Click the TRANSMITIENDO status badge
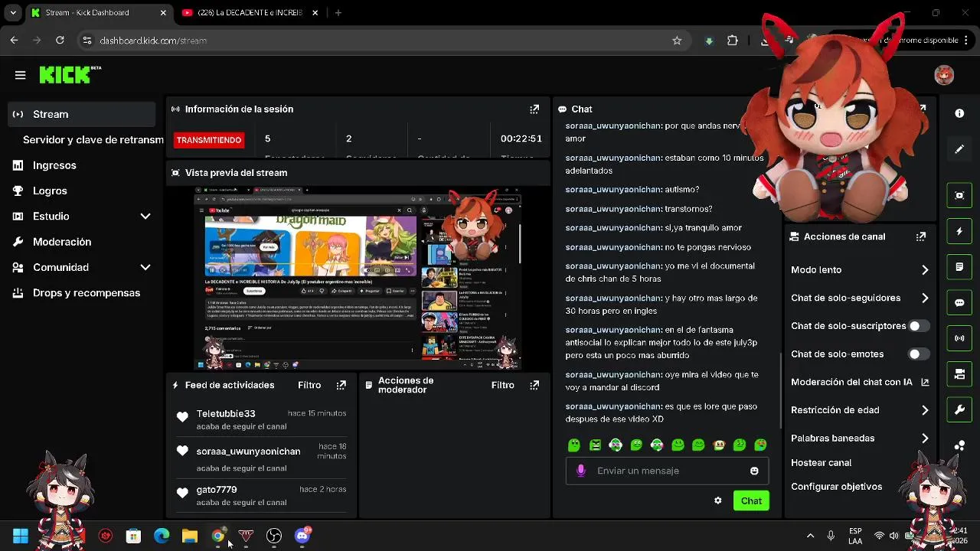 pyautogui.click(x=209, y=140)
